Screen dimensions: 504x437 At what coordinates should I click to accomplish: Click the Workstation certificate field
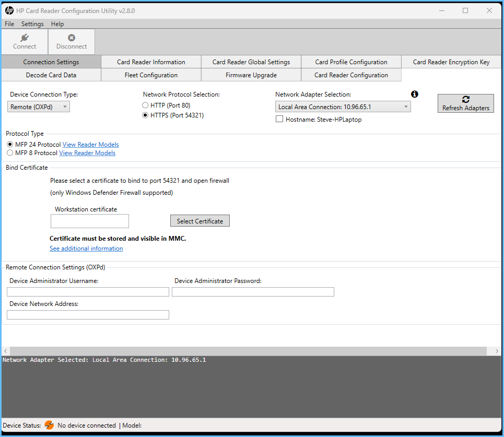click(x=90, y=221)
